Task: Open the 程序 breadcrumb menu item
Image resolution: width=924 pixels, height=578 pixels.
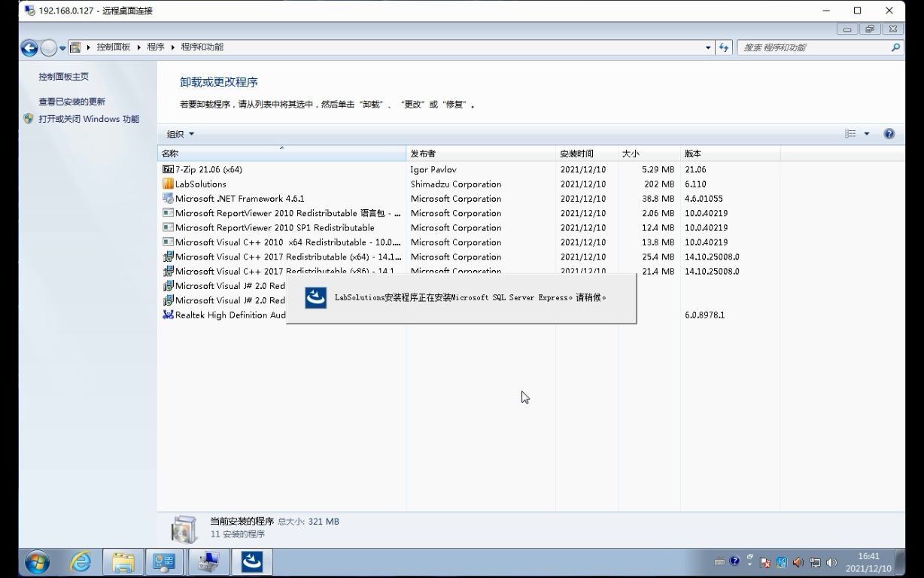Action: click(155, 46)
